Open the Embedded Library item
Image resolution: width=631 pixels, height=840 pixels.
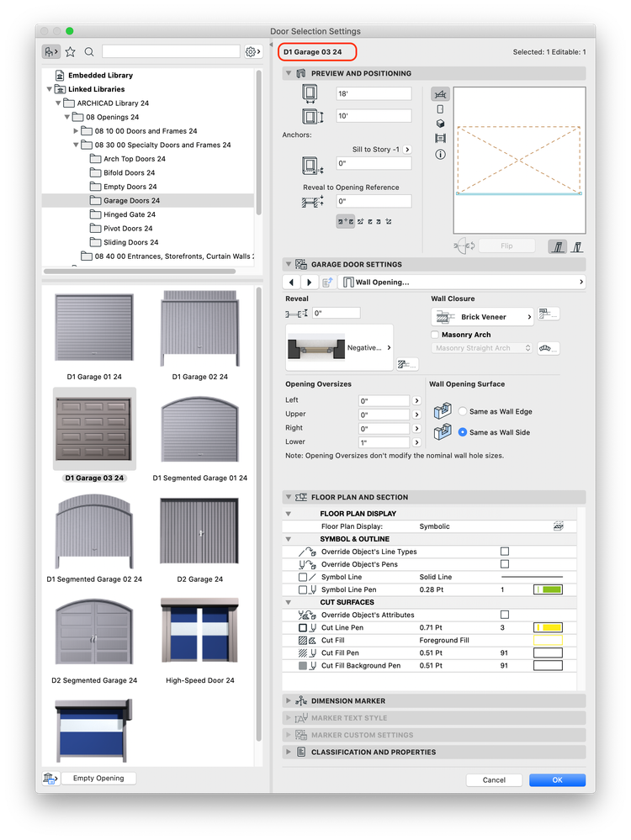point(100,75)
